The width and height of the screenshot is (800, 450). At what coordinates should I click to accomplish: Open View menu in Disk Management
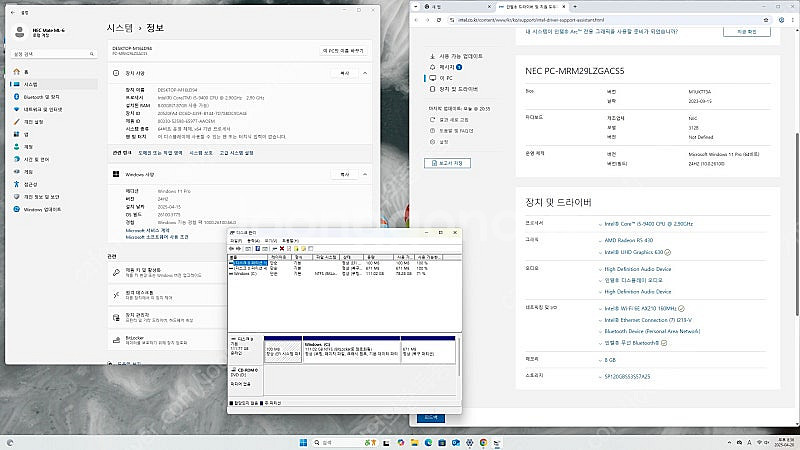point(271,241)
